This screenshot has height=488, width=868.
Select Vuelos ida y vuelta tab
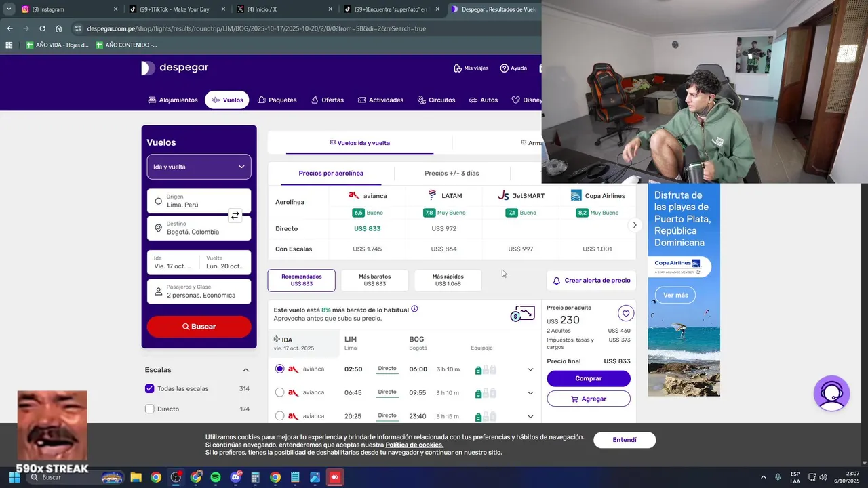359,143
